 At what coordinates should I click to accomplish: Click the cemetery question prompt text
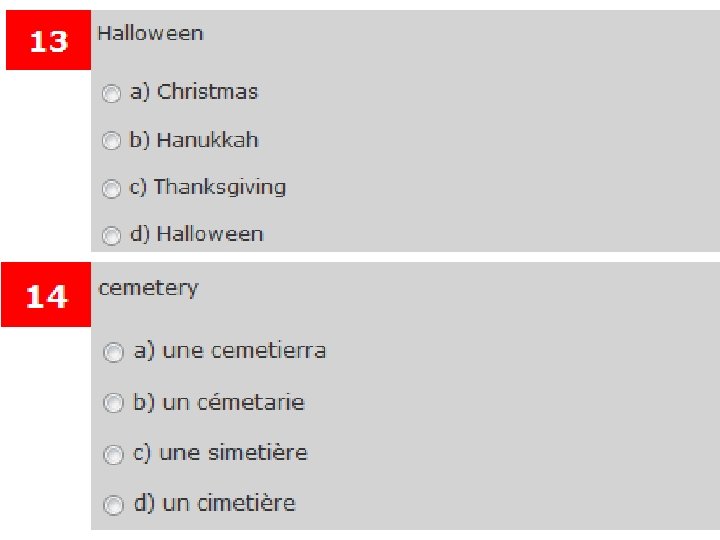tap(148, 288)
